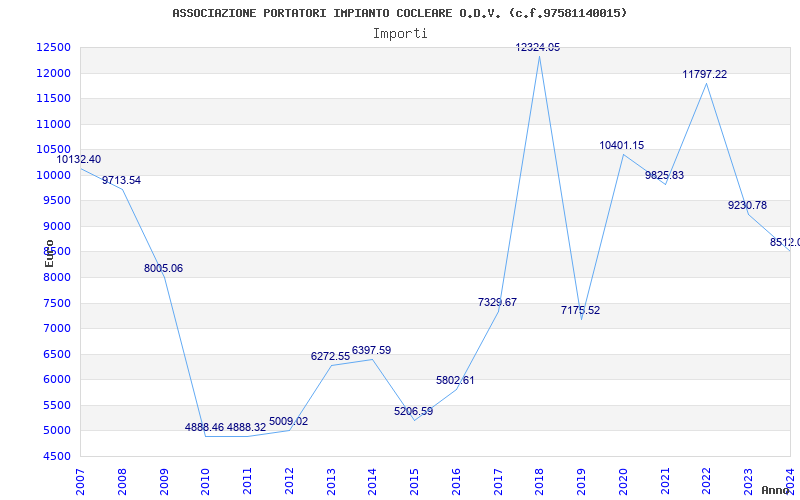
Task: Click the y-axis value 6500
Action: (x=56, y=354)
